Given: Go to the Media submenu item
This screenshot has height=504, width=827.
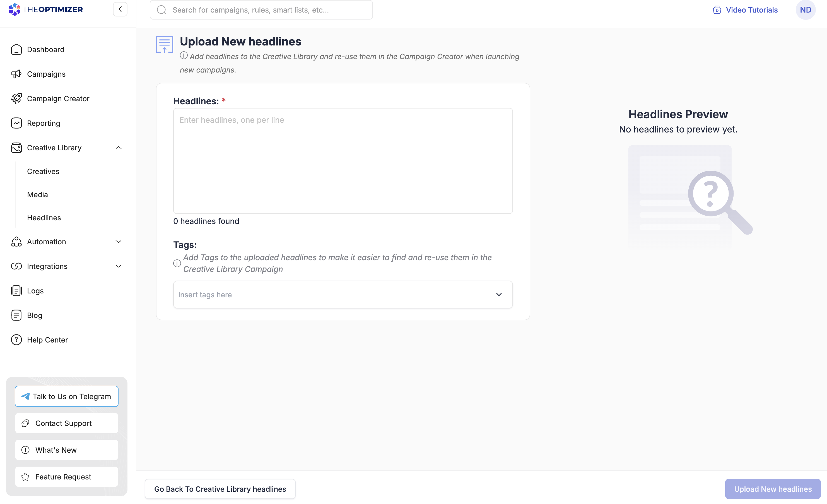Looking at the screenshot, I should 37,195.
